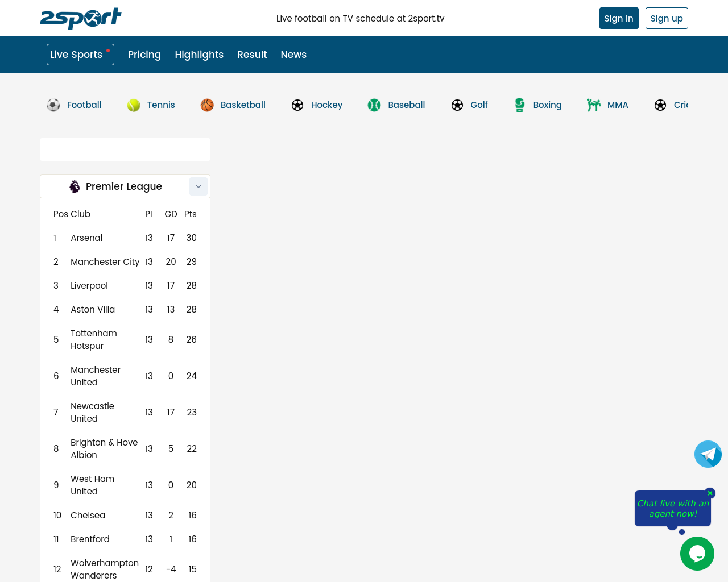Click Wolverhampton Wanderers club name
Screen dimensions: 728x582
(105, 569)
